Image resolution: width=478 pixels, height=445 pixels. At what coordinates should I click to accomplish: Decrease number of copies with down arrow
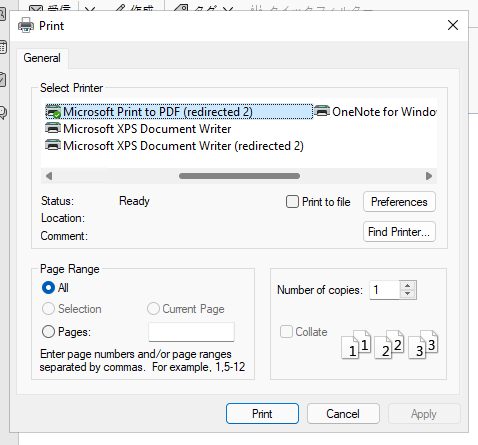pos(408,294)
